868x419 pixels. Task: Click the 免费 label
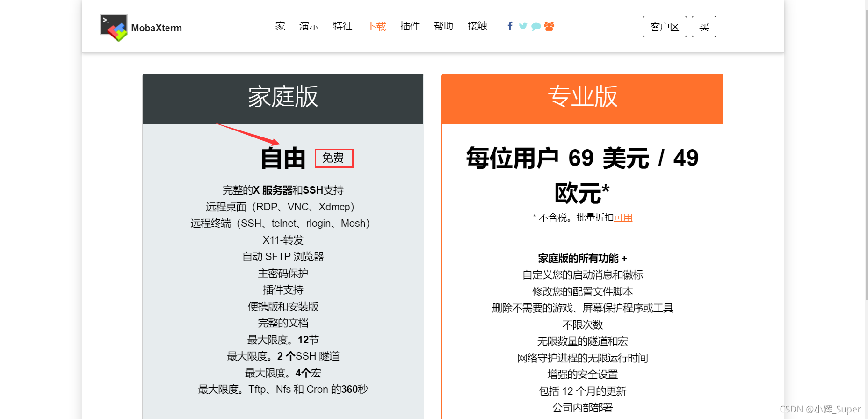pyautogui.click(x=333, y=158)
